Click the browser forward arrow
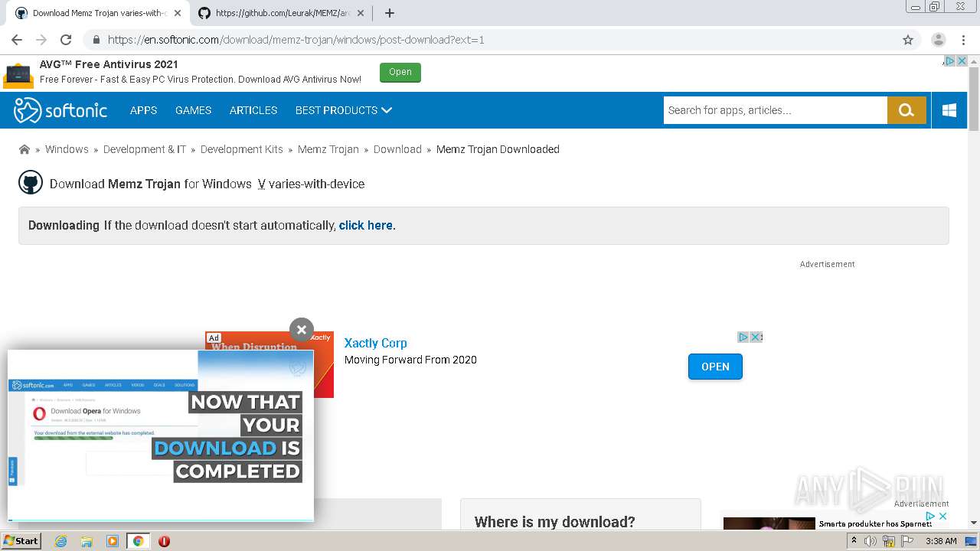Image resolution: width=980 pixels, height=551 pixels. tap(41, 40)
